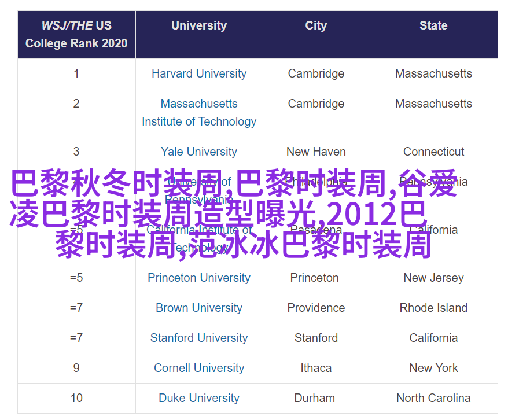The height and width of the screenshot is (420, 508).
Task: Select the 'North Carolina' state cell
Action: pyautogui.click(x=433, y=398)
